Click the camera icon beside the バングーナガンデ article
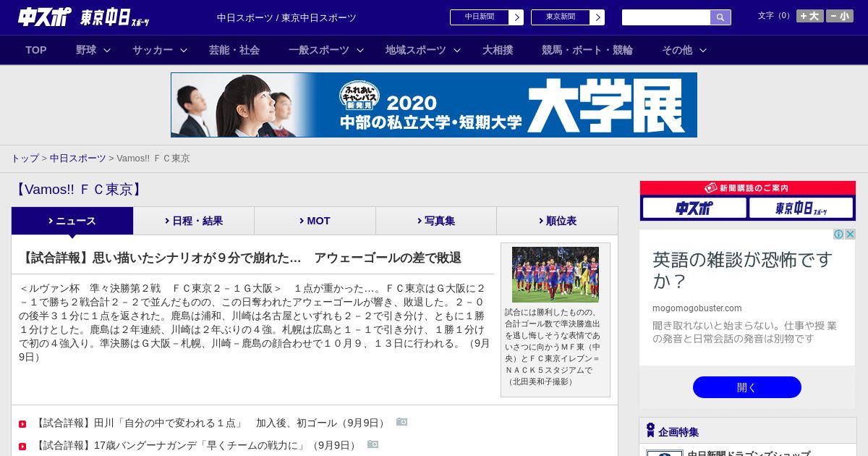 click(373, 444)
